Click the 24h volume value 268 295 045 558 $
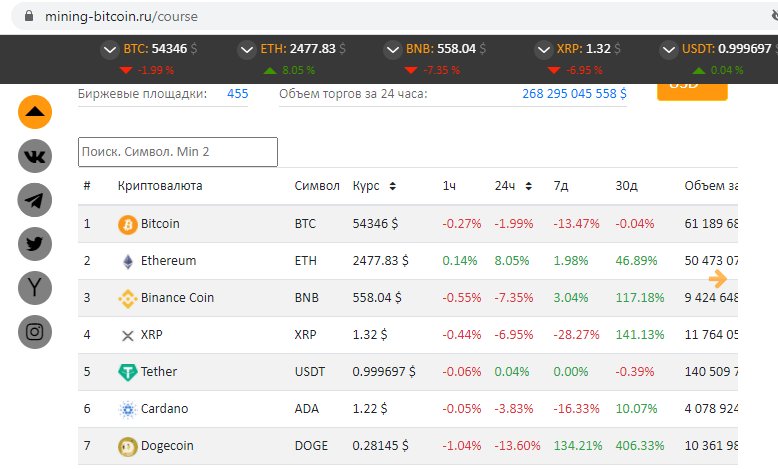Screen dimensions: 778x470 [x=574, y=94]
